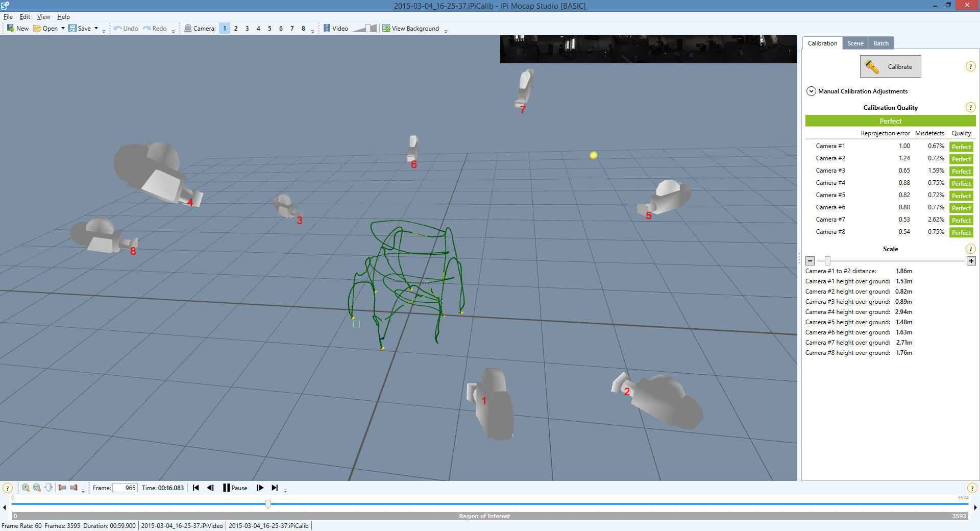Switch to camera 5 view
The image size is (980, 531).
(x=269, y=29)
